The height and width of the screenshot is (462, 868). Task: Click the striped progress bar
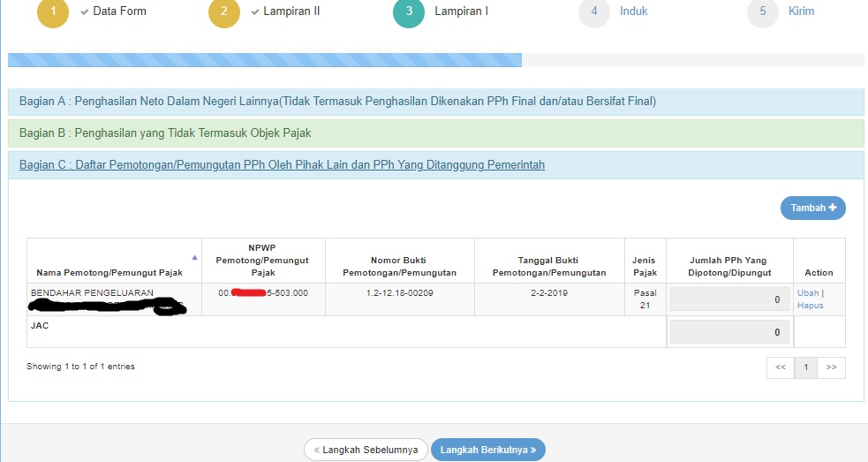pos(264,60)
